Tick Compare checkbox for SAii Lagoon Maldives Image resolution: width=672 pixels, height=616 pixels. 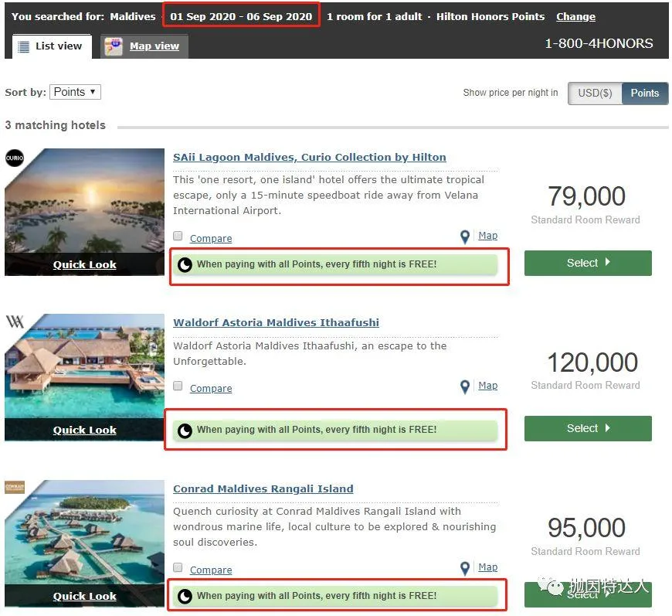point(178,236)
